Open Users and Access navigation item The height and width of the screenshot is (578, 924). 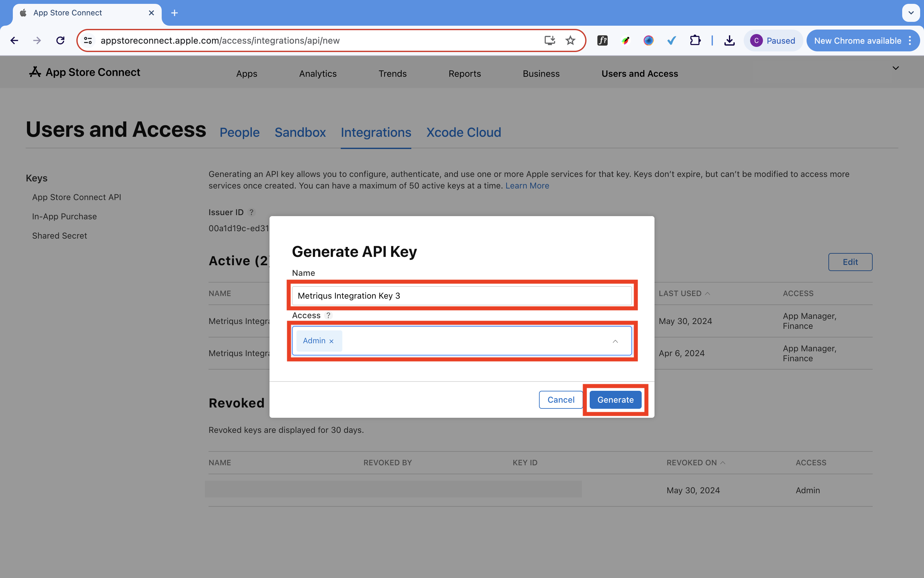(x=639, y=74)
